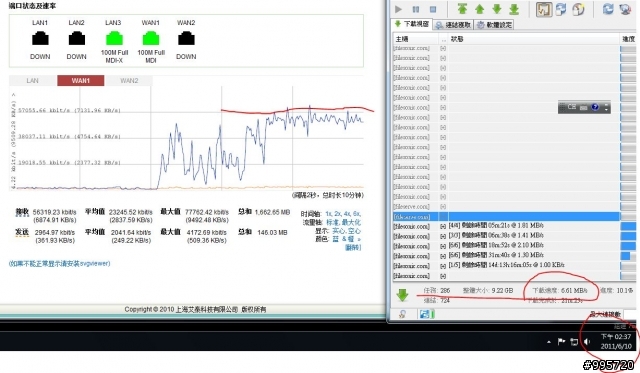The image size is (640, 373).
Task: Click the reconnect icon beside the clipboard toggle
Action: (561, 9)
